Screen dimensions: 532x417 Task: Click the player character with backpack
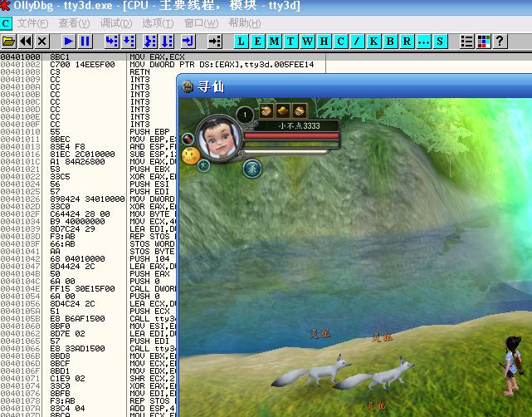point(511,366)
